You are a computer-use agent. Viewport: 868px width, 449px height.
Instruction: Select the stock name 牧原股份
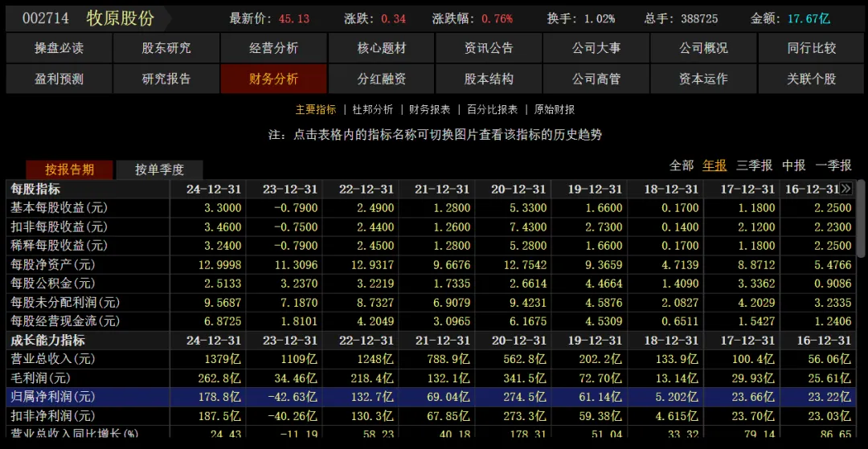point(121,18)
